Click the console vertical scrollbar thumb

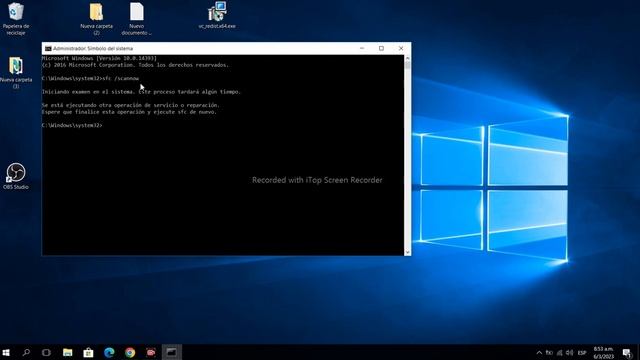(x=407, y=65)
